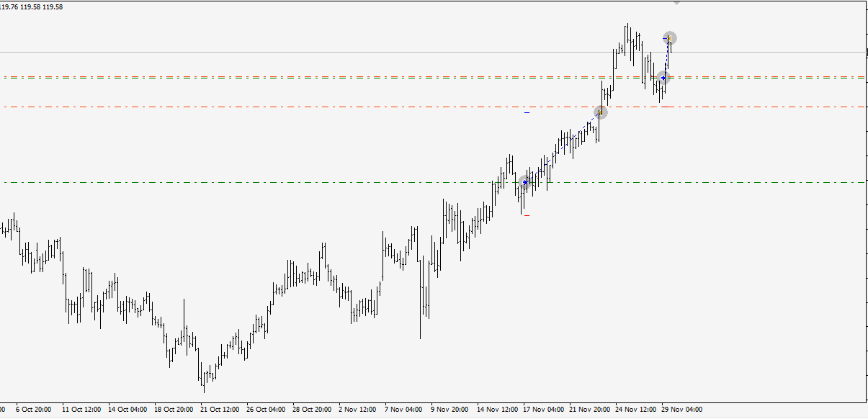Select the orange close marker on red dash-dot line
This screenshot has width=868, height=419.
(599, 112)
